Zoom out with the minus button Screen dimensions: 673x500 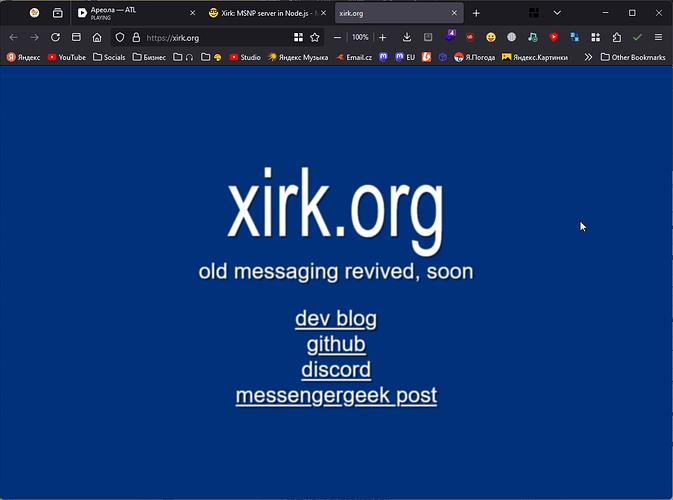338,38
